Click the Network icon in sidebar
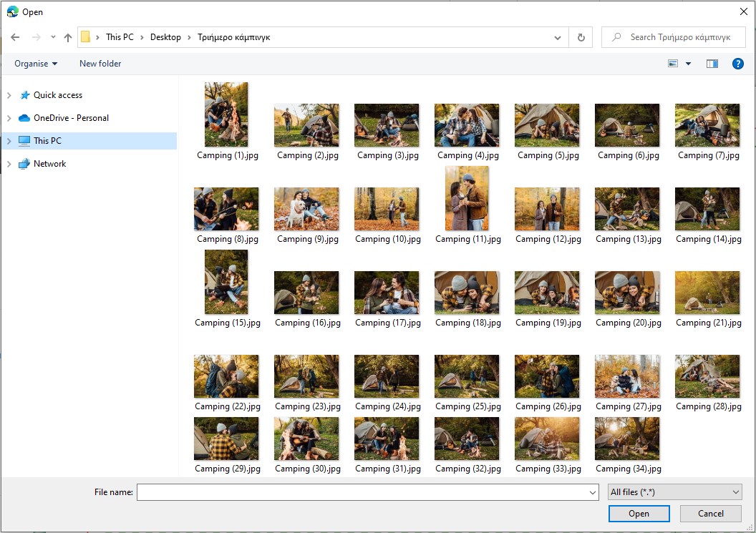This screenshot has height=533, width=756. pos(24,164)
